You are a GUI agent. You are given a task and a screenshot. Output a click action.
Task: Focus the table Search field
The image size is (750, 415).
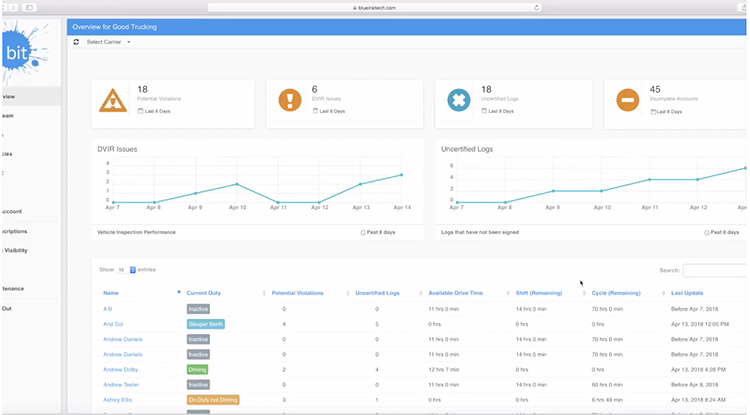715,271
